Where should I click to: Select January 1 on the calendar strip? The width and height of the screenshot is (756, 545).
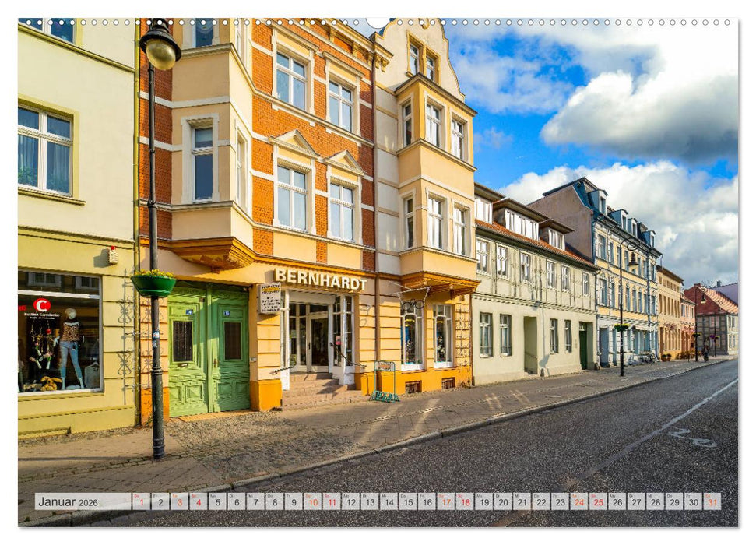click(x=140, y=502)
